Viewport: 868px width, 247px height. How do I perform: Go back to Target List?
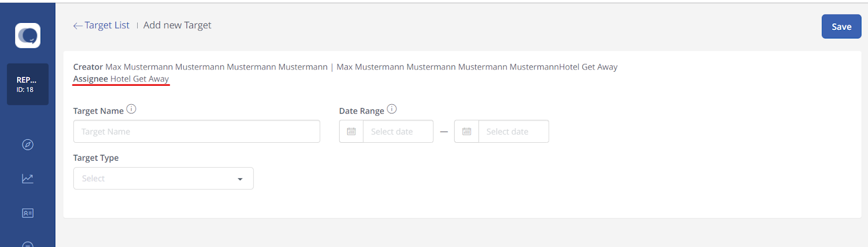(107, 25)
